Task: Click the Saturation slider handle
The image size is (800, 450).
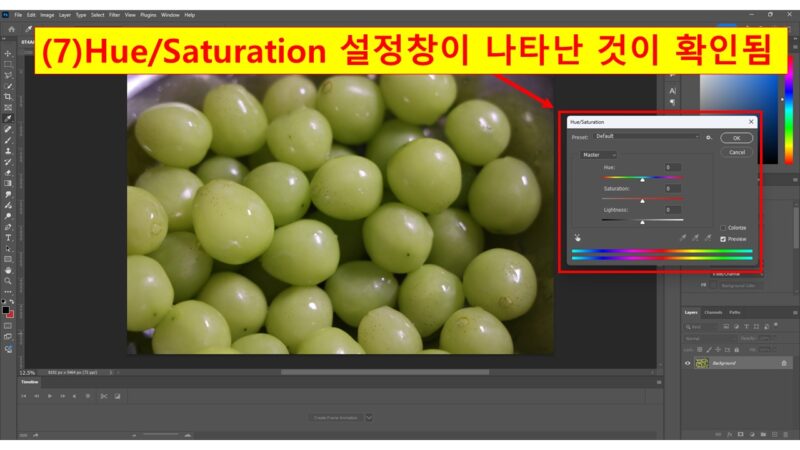Action: click(x=642, y=201)
